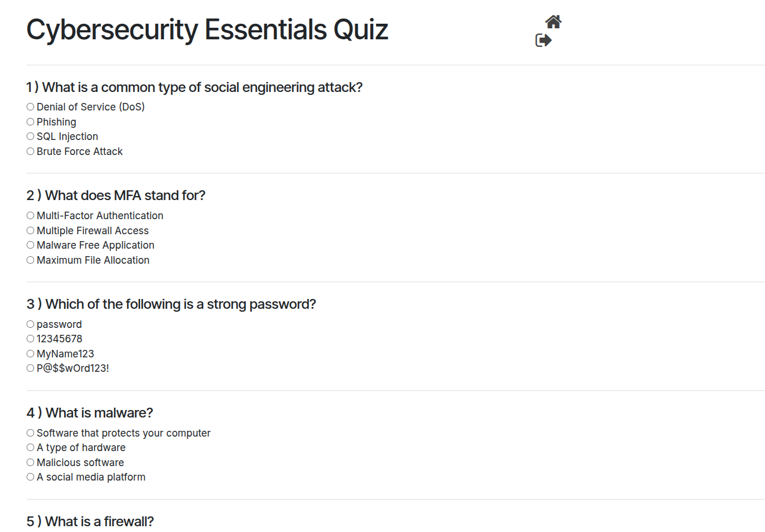
Task: Select the 'password' answer option
Action: click(x=30, y=324)
